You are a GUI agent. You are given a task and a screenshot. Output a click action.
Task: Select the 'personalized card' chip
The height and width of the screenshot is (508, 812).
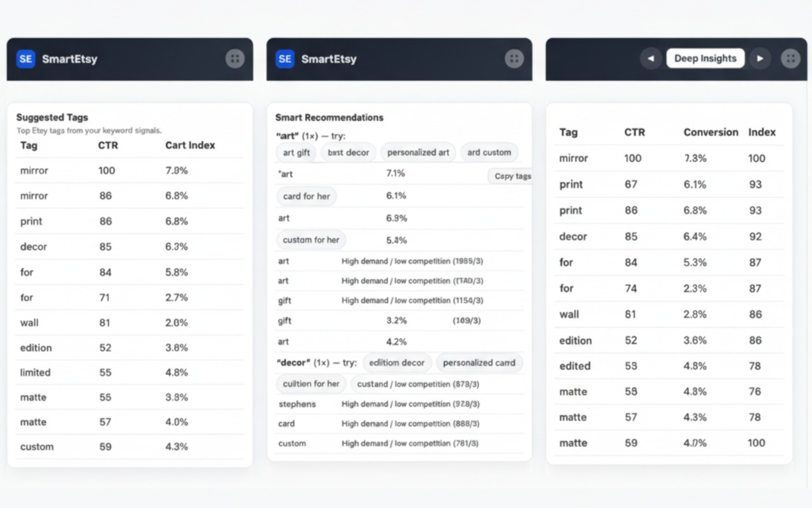click(x=479, y=363)
